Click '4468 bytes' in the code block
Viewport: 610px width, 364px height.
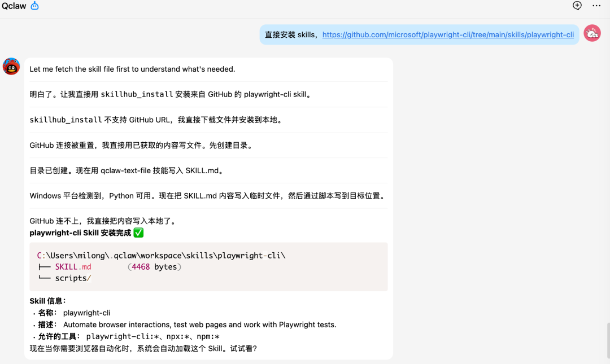pos(154,267)
